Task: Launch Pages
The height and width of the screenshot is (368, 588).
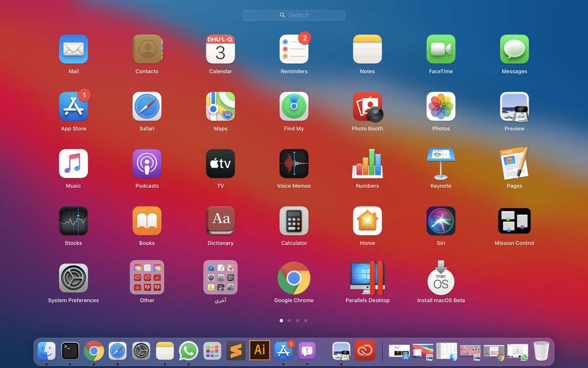Action: (514, 163)
